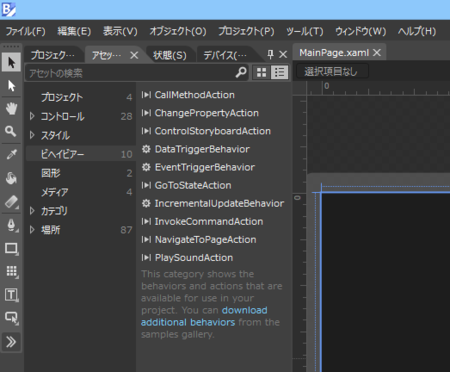Image resolution: width=450 pixels, height=372 pixels.
Task: Click the search magnifier icon
Action: pyautogui.click(x=241, y=72)
